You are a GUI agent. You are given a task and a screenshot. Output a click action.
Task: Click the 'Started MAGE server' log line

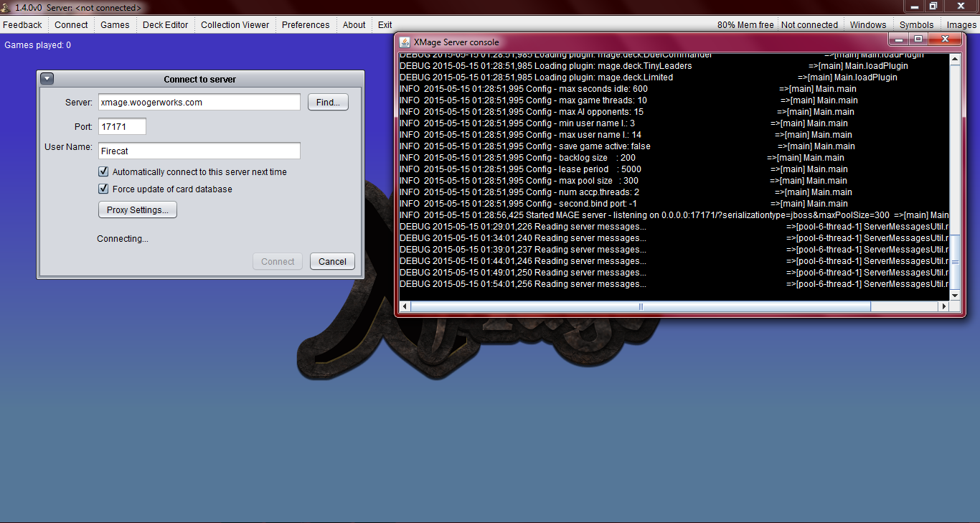click(x=674, y=215)
